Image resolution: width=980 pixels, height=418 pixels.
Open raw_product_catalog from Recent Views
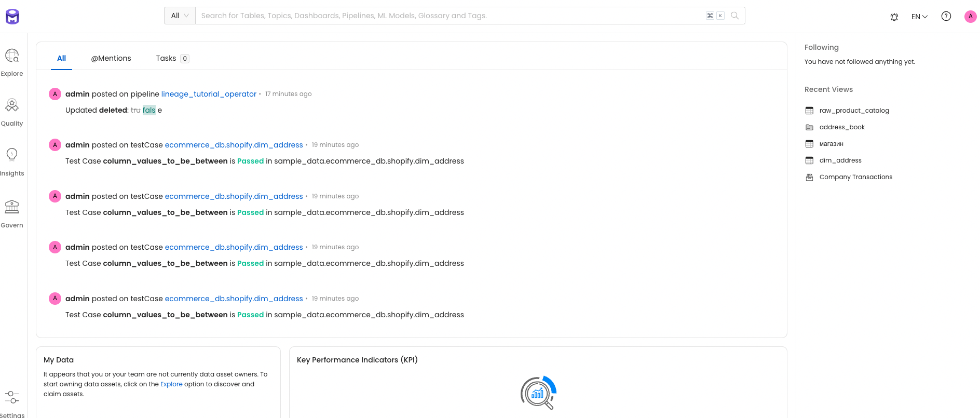pos(854,111)
